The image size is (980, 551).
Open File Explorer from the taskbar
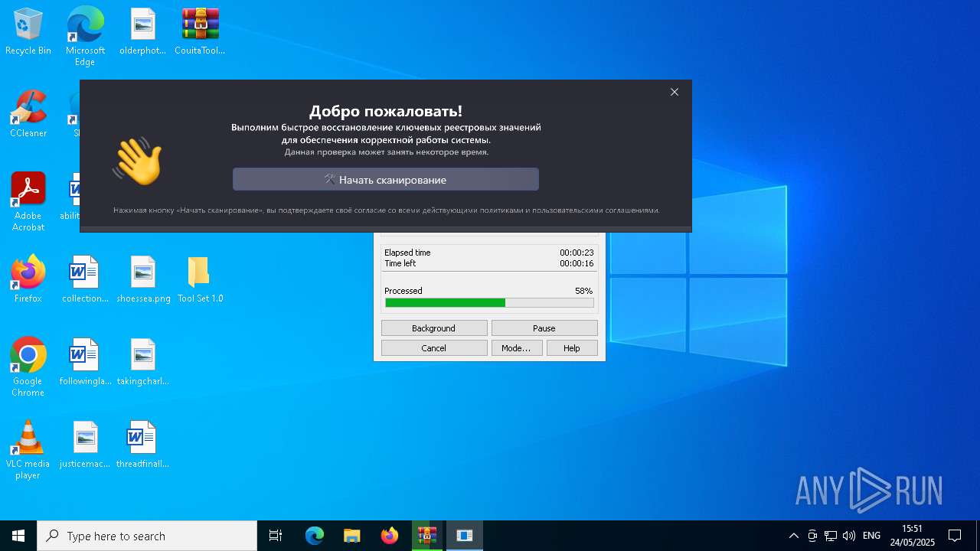tap(352, 536)
